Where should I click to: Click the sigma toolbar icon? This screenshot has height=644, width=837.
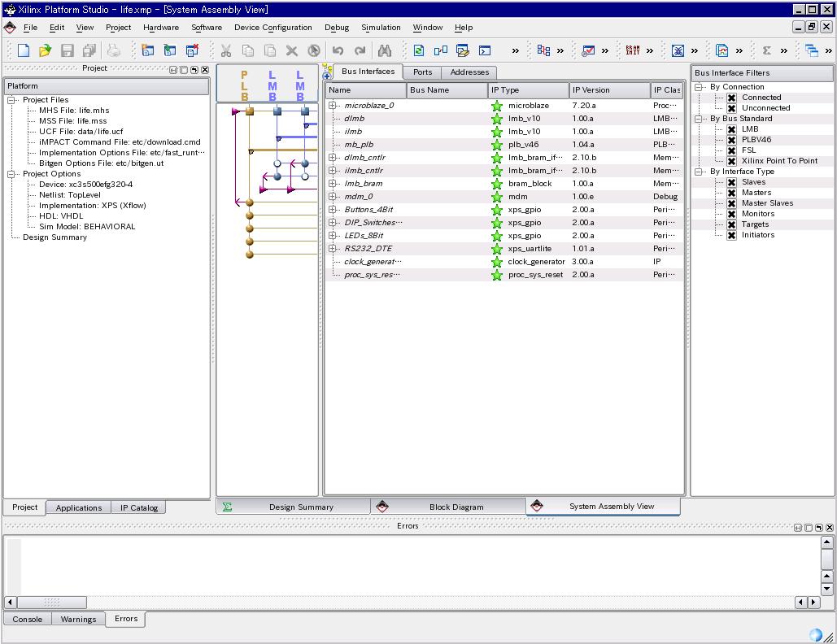click(766, 50)
